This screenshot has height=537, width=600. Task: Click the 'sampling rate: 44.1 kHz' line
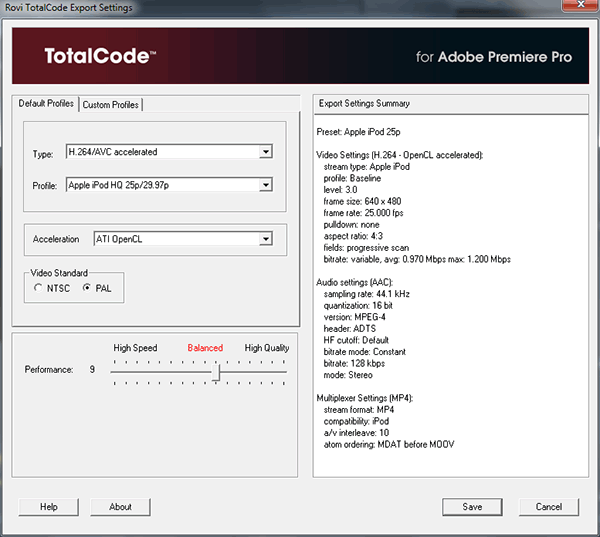click(x=366, y=294)
